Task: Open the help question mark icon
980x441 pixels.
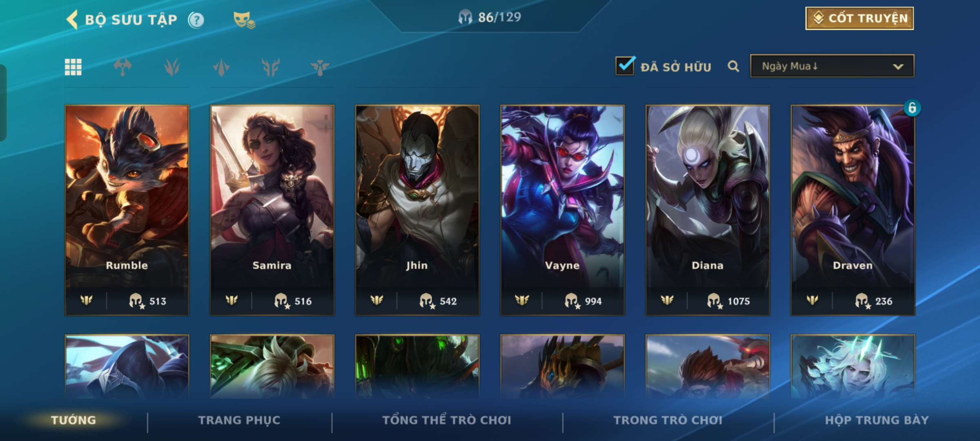Action: tap(196, 20)
